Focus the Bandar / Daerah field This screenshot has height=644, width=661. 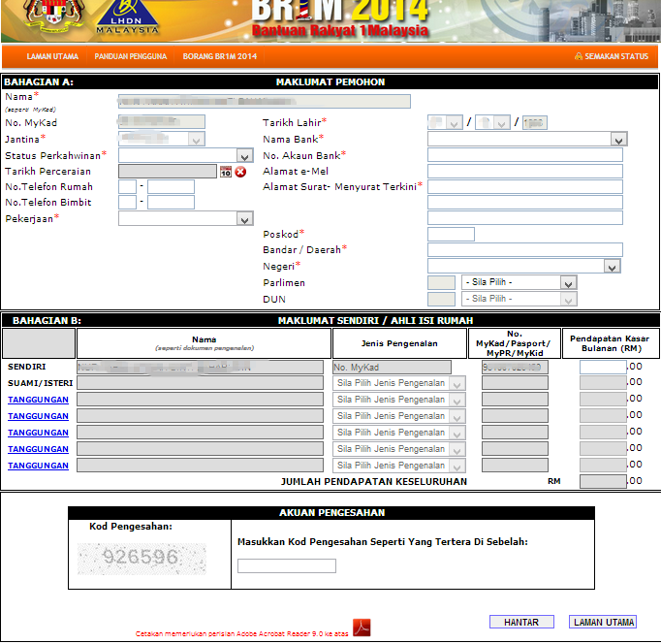click(525, 249)
